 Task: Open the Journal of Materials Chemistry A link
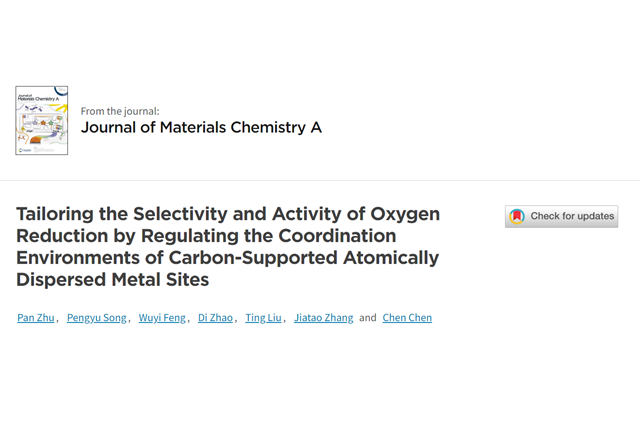pos(201,128)
